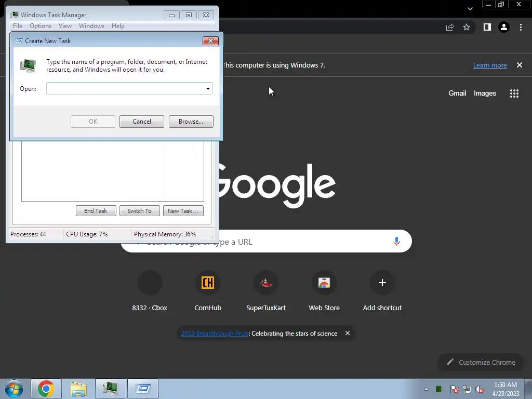Open the Help menu in Task Manager
The height and width of the screenshot is (399, 532).
click(x=118, y=26)
